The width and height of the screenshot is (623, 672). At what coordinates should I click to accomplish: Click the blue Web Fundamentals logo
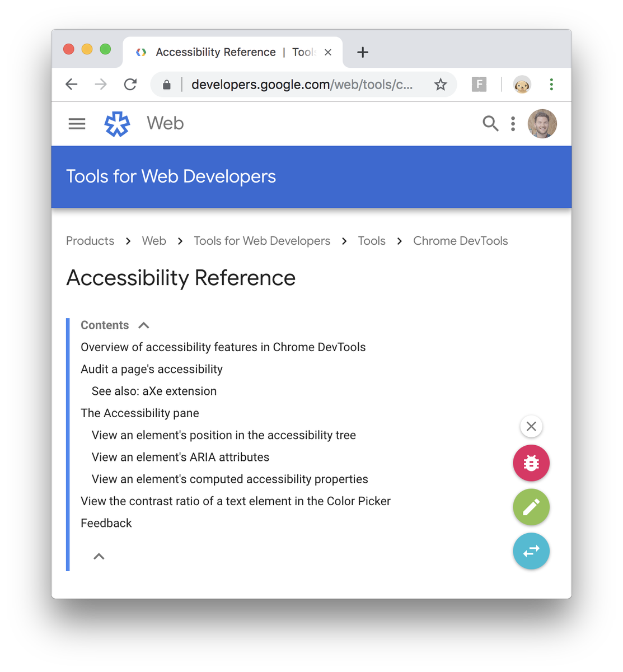[117, 124]
